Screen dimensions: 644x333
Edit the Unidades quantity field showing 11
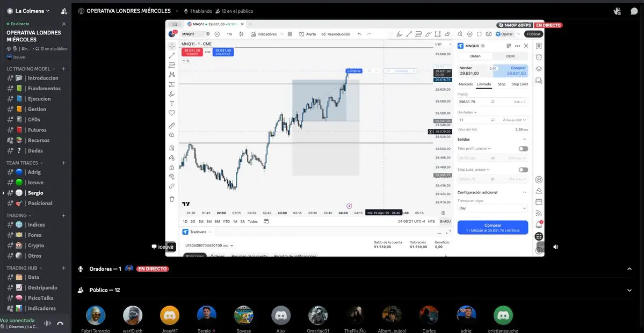493,120
